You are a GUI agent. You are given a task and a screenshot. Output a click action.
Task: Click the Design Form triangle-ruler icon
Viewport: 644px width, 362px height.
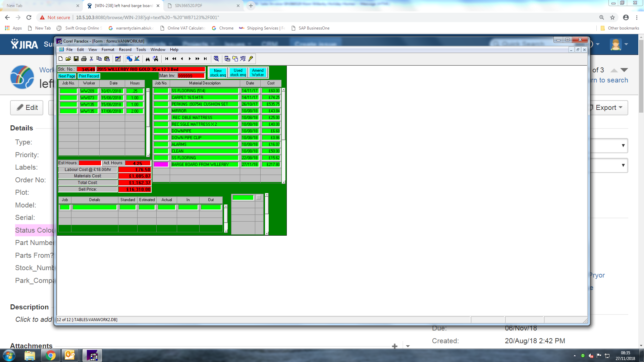click(137, 59)
